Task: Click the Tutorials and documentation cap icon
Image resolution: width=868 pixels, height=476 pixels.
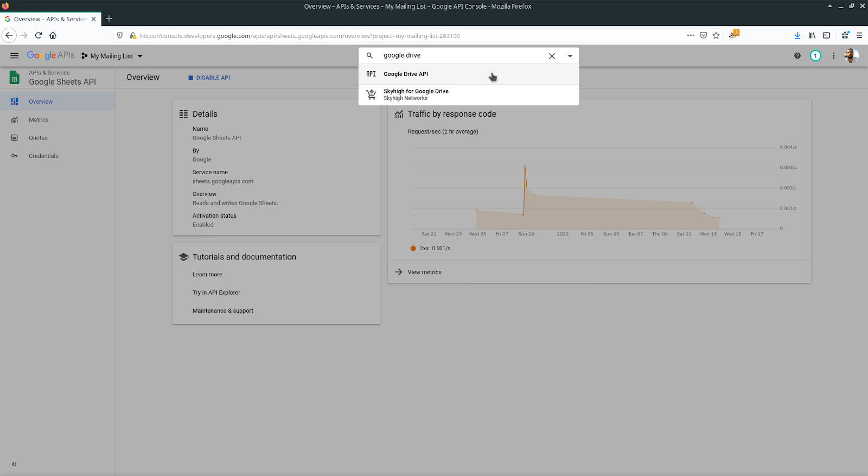Action: pyautogui.click(x=183, y=257)
